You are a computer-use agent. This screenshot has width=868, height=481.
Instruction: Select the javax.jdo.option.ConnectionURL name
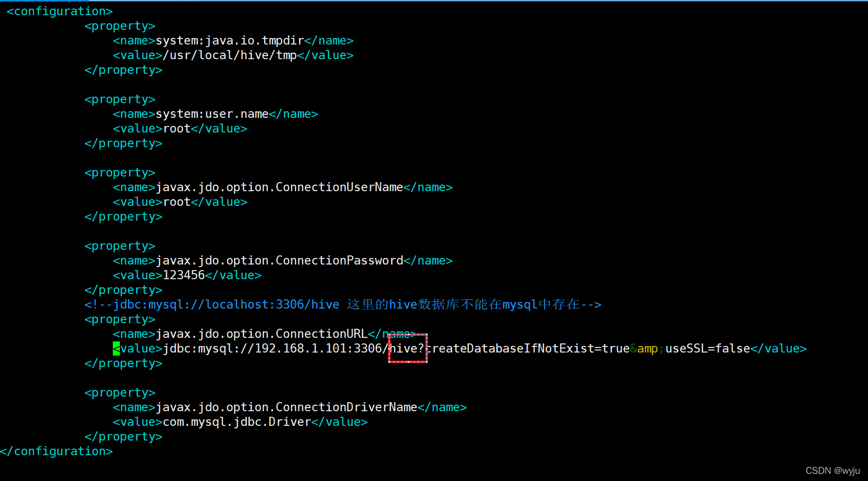tap(262, 333)
